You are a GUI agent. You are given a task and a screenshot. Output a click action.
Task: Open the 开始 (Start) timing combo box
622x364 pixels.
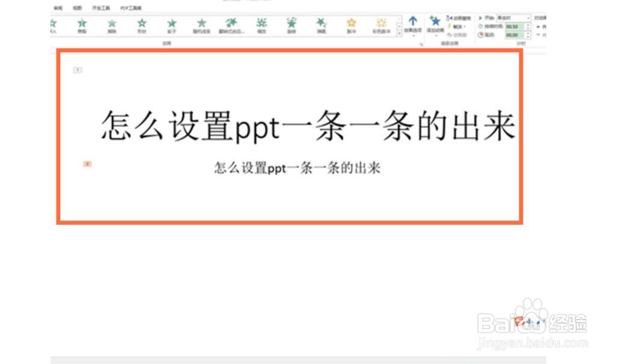point(513,18)
